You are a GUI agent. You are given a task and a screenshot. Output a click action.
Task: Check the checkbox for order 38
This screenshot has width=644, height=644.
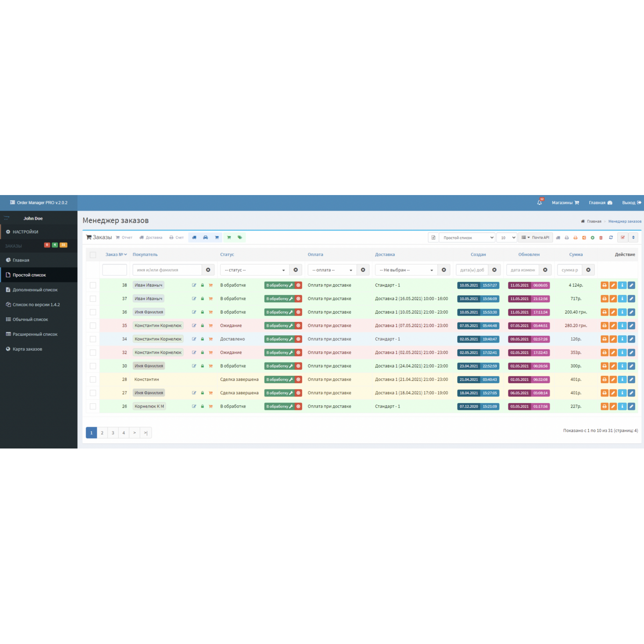coord(93,285)
